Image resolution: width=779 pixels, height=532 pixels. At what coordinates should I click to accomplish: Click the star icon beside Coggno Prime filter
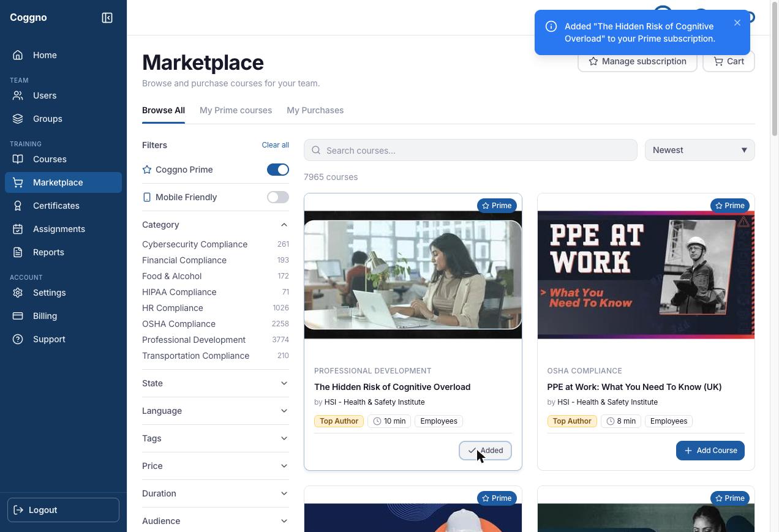147,170
